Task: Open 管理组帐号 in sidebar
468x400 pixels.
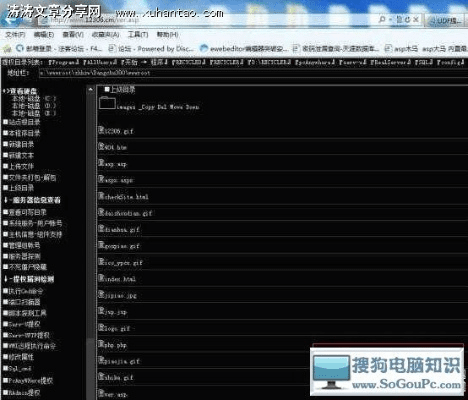Action: (22, 245)
